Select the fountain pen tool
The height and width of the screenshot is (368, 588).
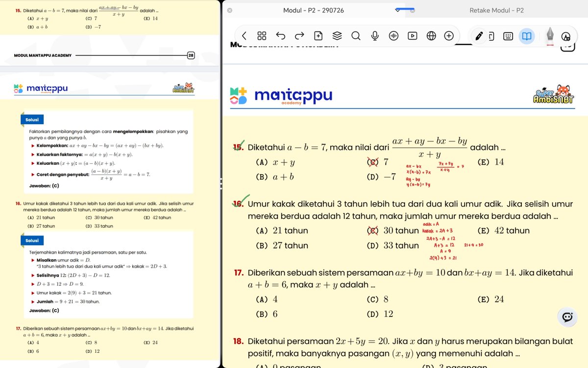pos(550,35)
